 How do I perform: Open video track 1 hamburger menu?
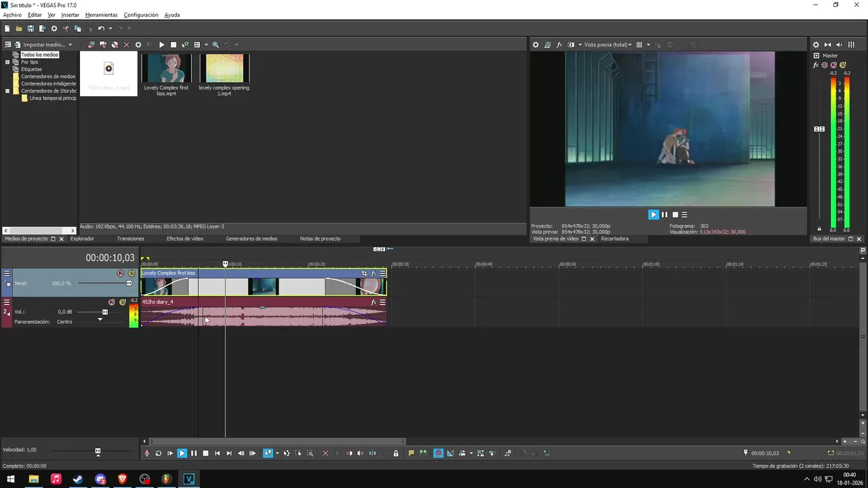click(7, 273)
